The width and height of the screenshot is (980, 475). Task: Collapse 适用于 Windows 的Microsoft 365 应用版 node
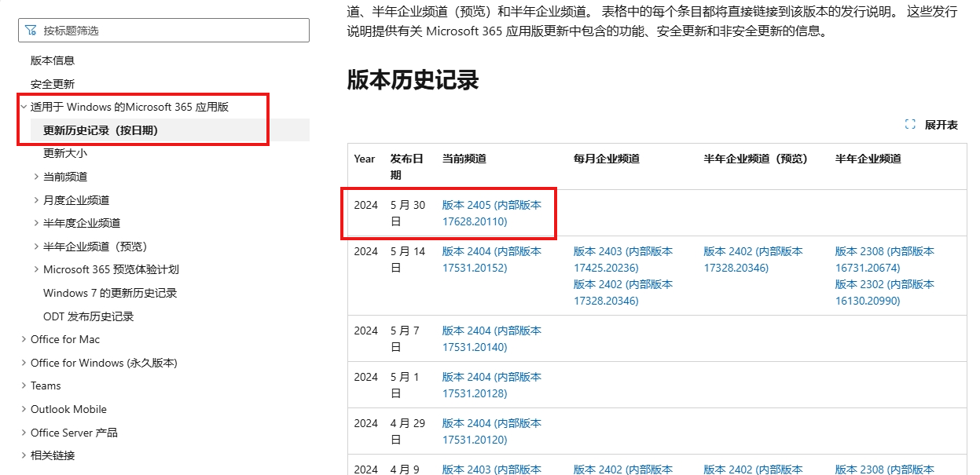click(24, 107)
